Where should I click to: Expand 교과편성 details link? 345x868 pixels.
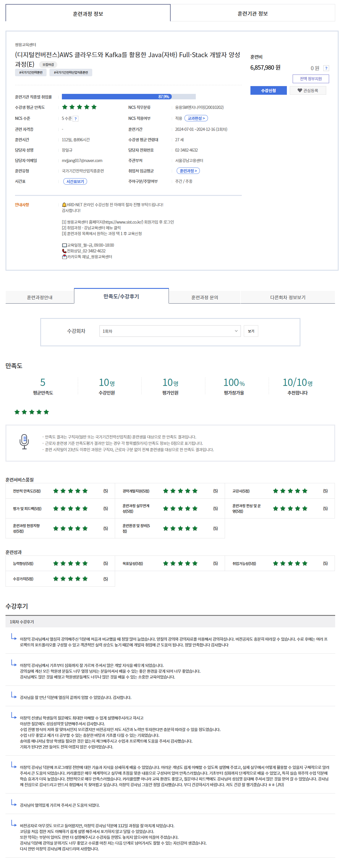[x=196, y=119]
